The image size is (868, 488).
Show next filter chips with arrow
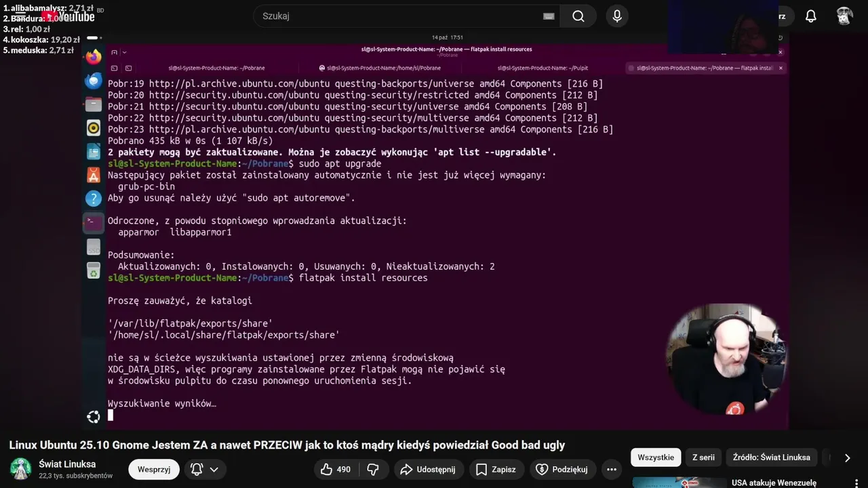(847, 457)
